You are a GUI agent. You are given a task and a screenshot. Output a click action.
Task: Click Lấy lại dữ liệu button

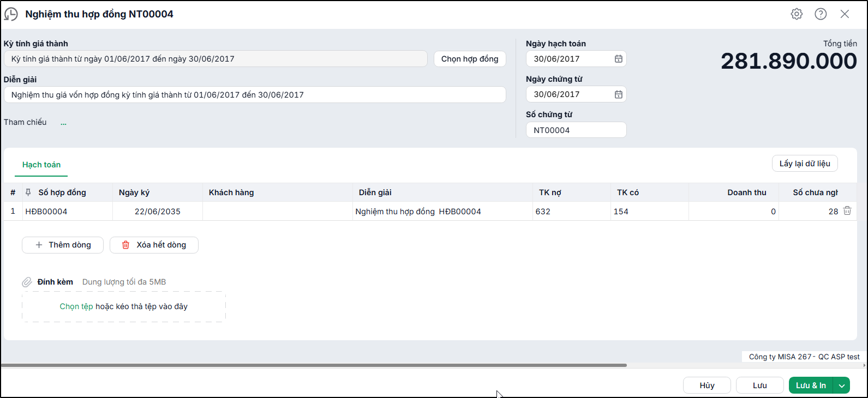point(805,164)
